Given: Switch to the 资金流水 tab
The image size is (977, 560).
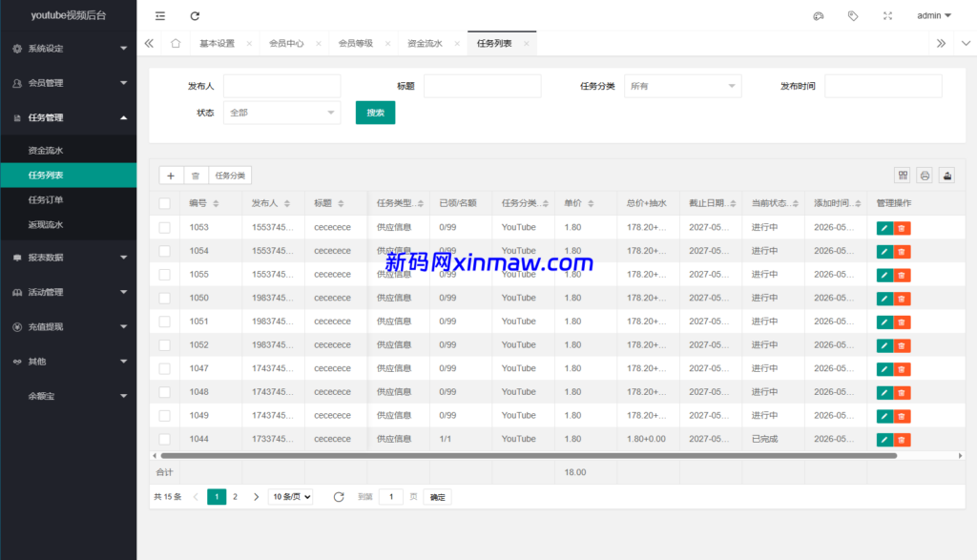Looking at the screenshot, I should click(x=425, y=44).
